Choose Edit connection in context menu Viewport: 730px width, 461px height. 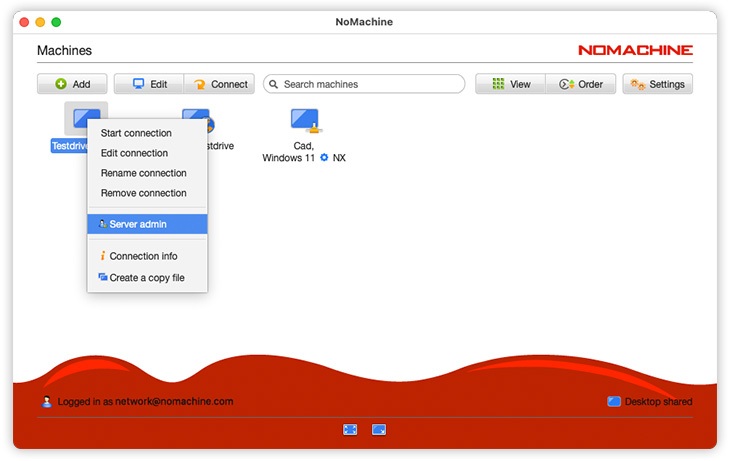tap(134, 153)
